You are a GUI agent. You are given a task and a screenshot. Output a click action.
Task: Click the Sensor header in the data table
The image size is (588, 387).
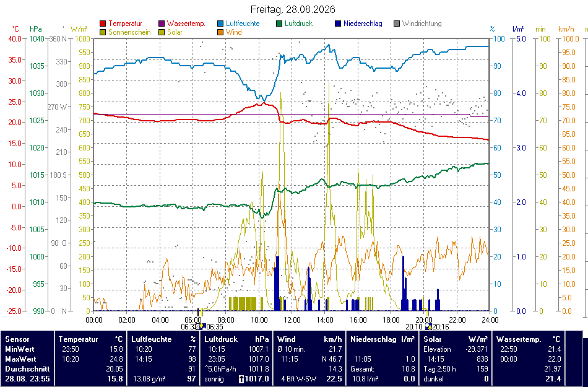[17, 339]
